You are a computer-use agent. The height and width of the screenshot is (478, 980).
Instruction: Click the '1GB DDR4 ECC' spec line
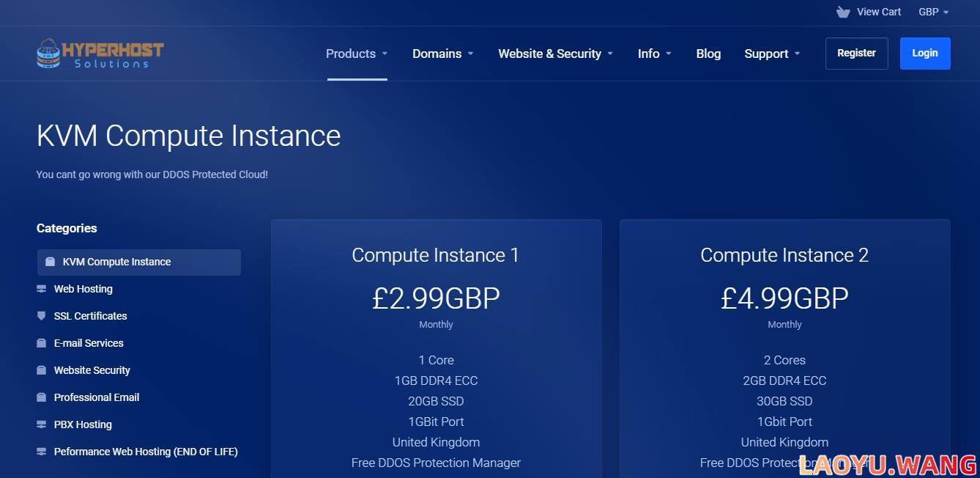(x=436, y=380)
